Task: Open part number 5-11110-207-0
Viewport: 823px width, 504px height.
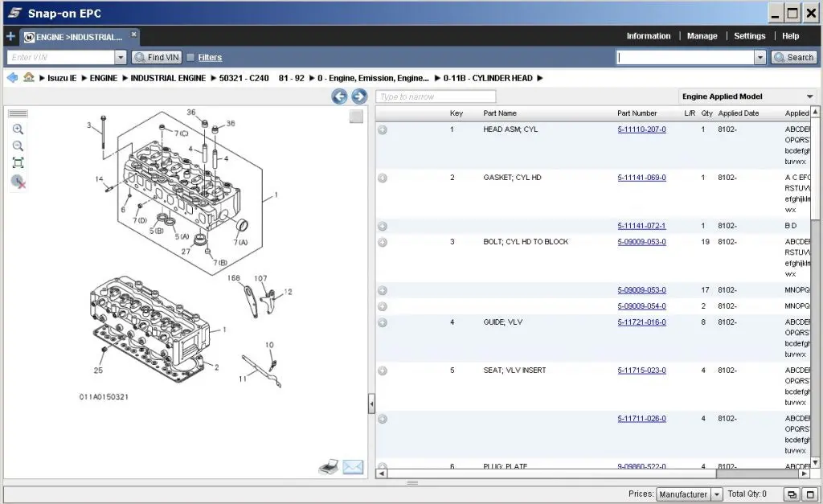Action: (641, 129)
